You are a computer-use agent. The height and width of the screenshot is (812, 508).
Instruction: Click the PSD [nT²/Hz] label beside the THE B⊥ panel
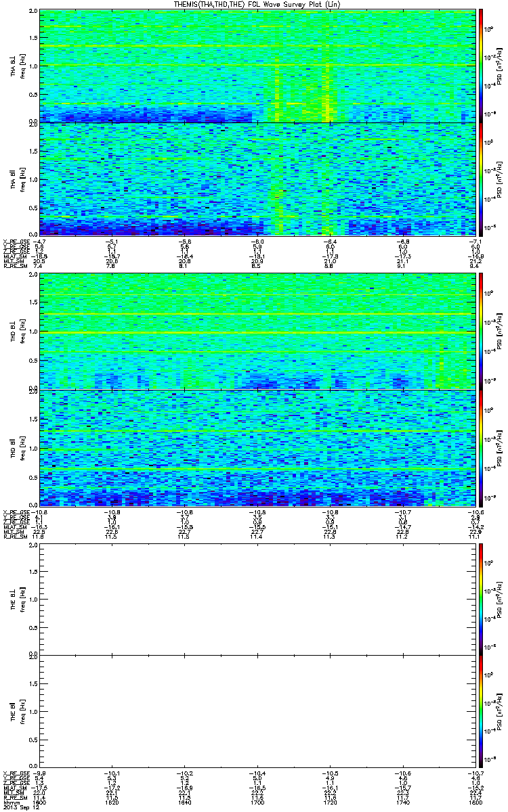click(499, 600)
